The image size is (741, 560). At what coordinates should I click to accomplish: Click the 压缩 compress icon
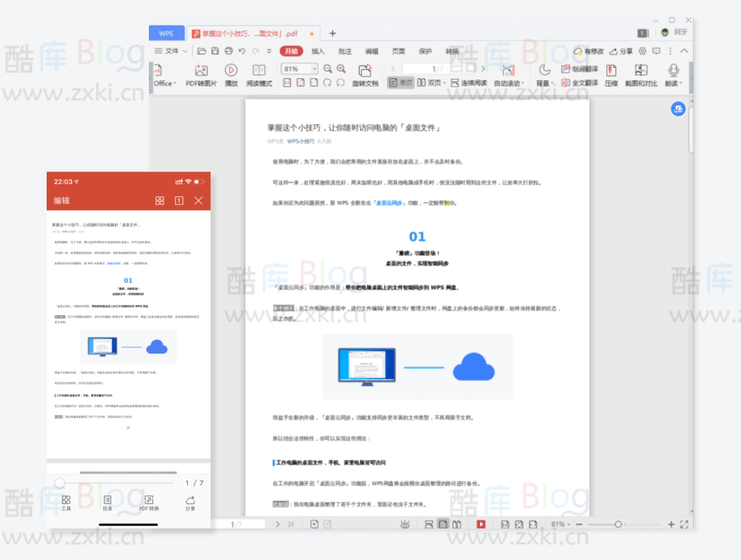[611, 70]
